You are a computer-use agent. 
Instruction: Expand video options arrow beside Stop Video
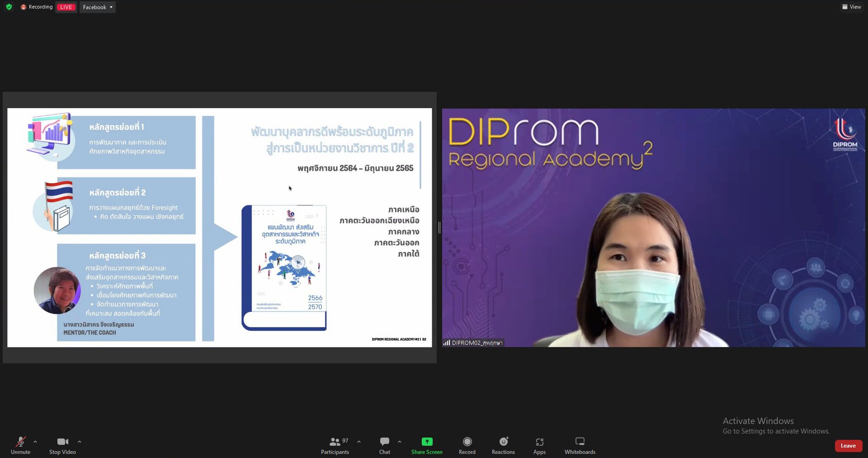80,442
